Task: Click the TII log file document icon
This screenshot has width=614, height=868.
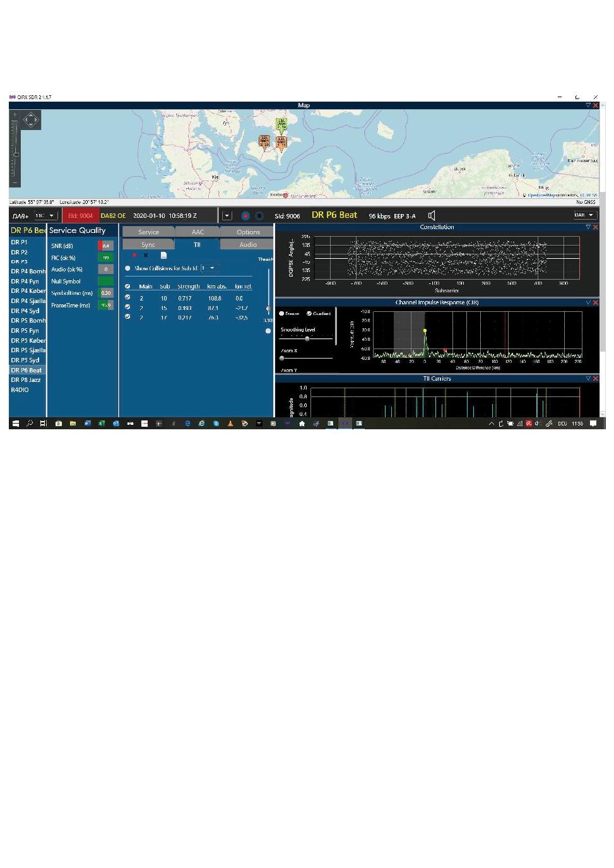Action: click(x=163, y=256)
